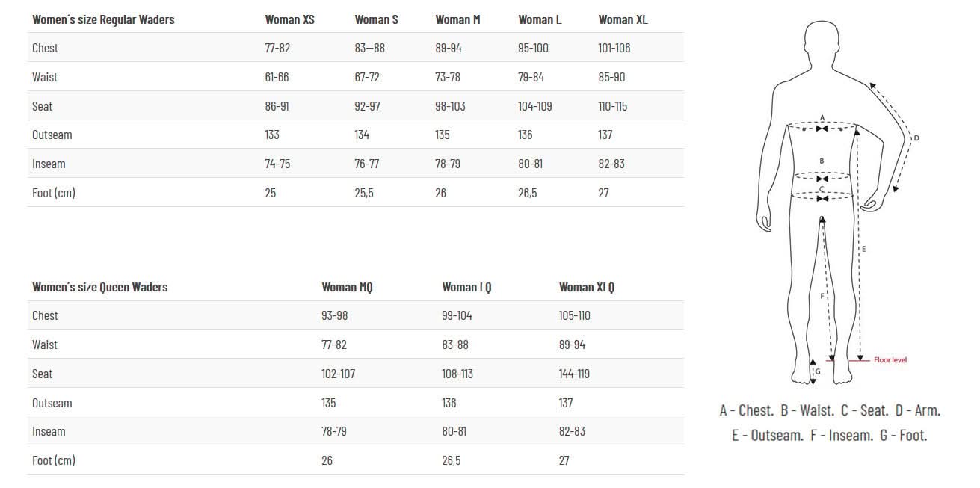Image resolution: width=980 pixels, height=488 pixels.
Task: Click the "A - Chest." legend text
Action: (746, 410)
